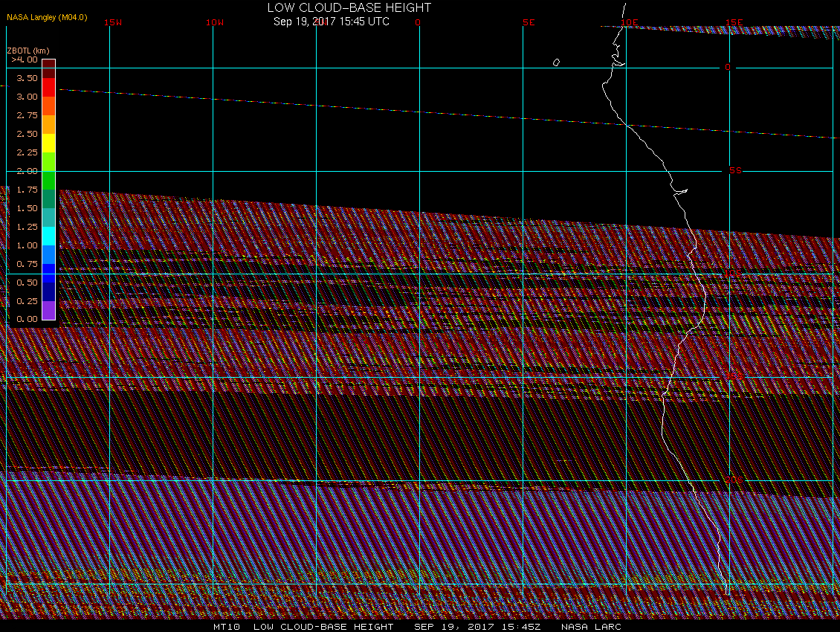Click the 'NASA Langley (M04.0)' label

(x=47, y=17)
